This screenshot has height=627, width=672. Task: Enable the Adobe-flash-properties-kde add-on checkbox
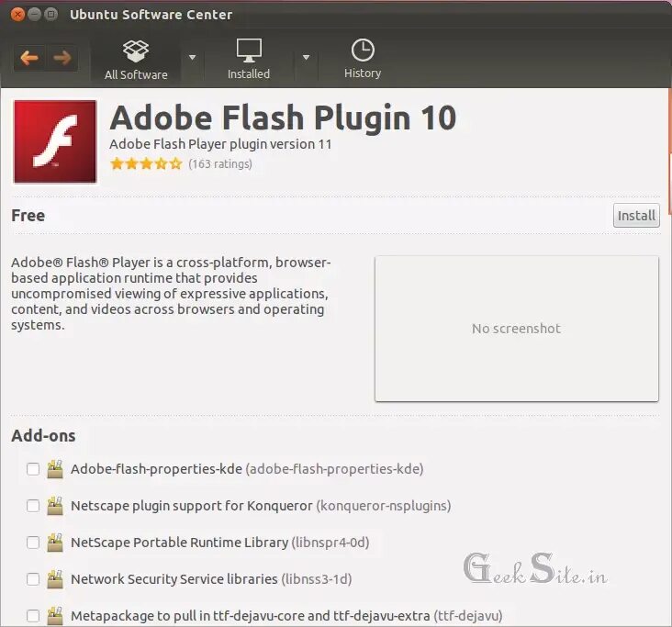(33, 469)
